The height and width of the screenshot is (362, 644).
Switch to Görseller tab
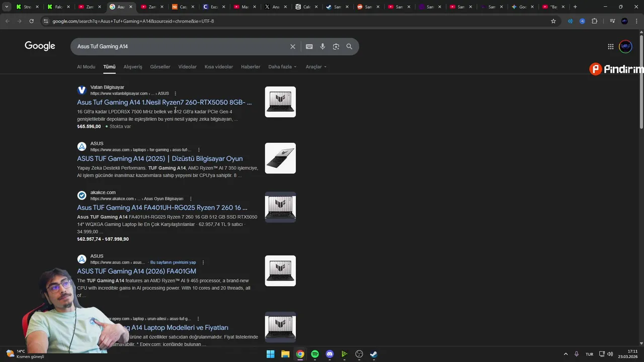click(x=160, y=67)
